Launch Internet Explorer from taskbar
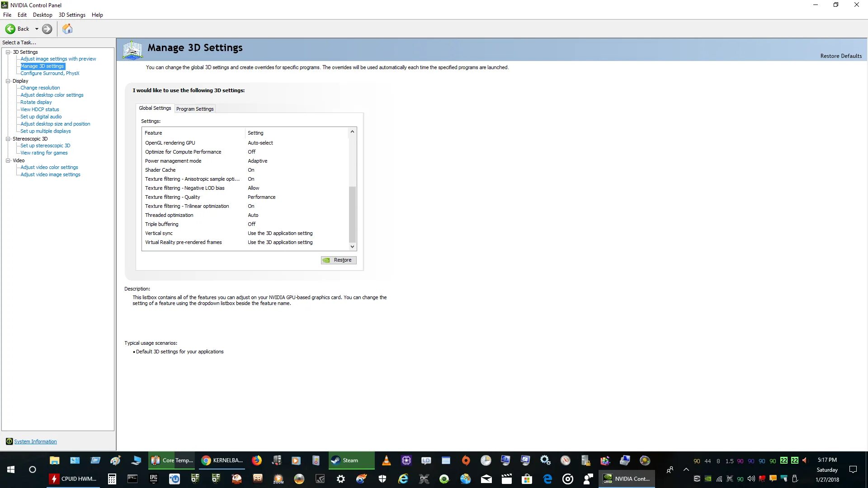This screenshot has width=868, height=488. (403, 479)
